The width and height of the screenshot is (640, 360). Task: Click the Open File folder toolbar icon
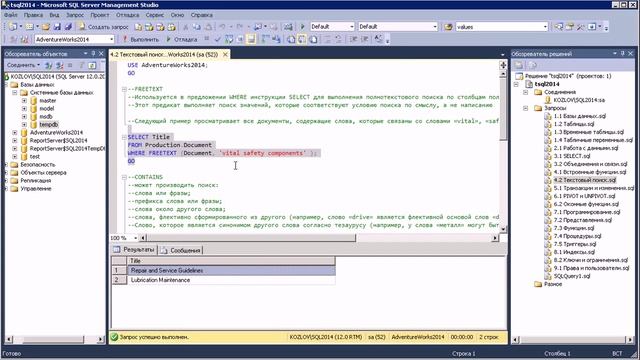(46, 27)
